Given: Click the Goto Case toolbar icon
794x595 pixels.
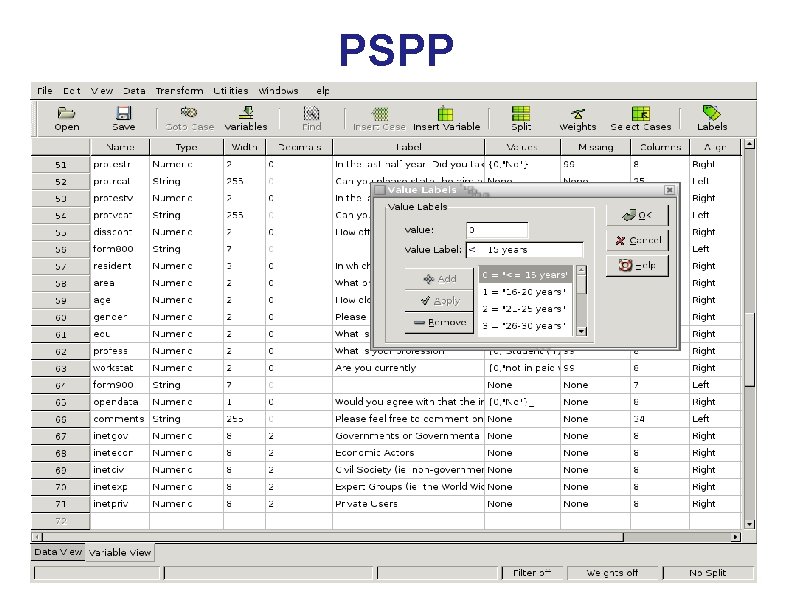Looking at the screenshot, I should coord(189,112).
